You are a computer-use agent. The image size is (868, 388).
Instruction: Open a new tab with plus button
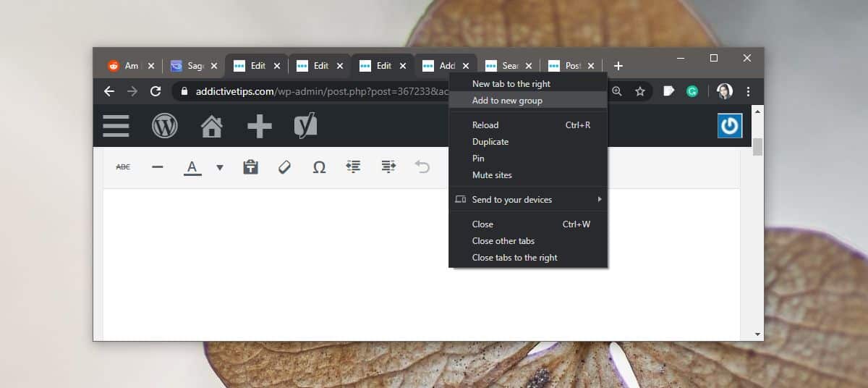(x=618, y=66)
